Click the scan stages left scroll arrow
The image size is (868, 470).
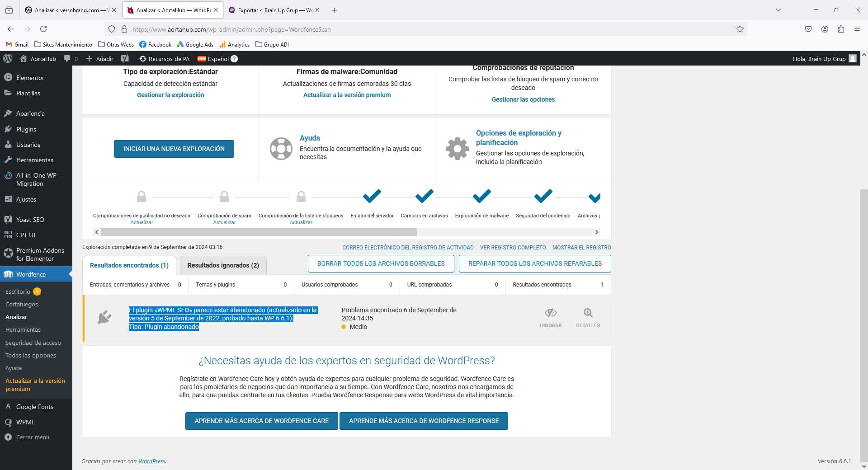point(96,232)
